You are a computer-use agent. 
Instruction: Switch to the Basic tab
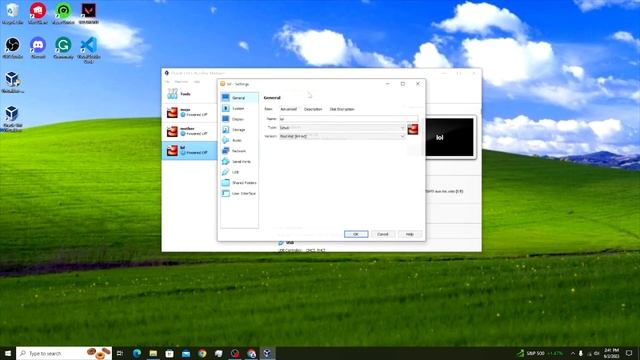coord(268,109)
